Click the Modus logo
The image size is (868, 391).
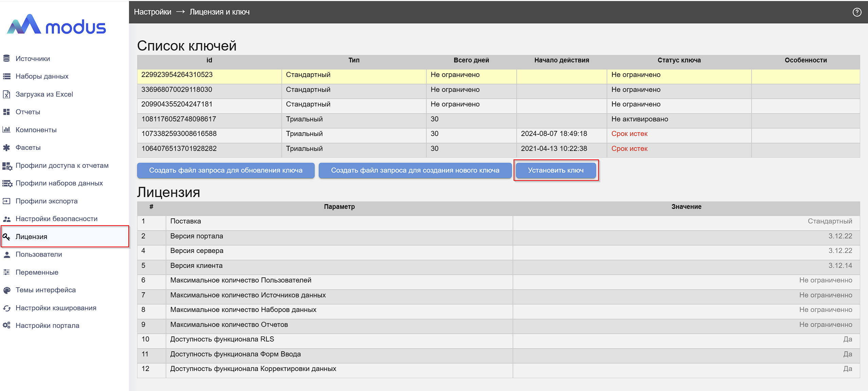(x=57, y=25)
